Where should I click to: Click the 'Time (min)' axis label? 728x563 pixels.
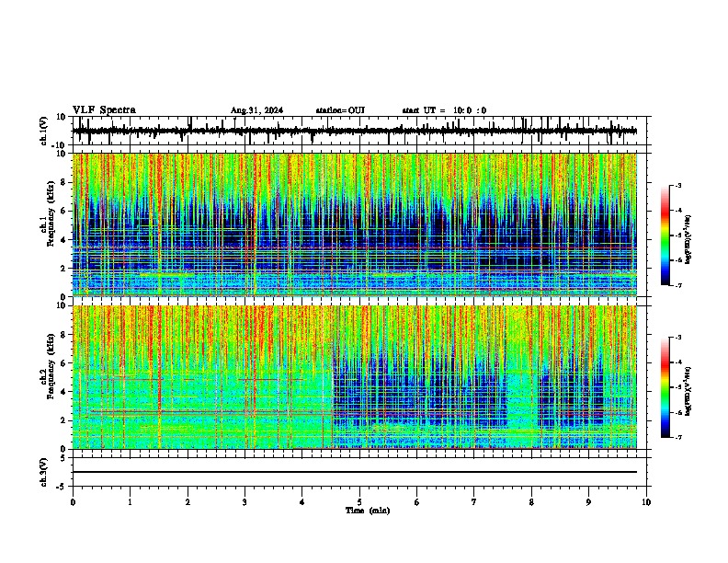(368, 511)
